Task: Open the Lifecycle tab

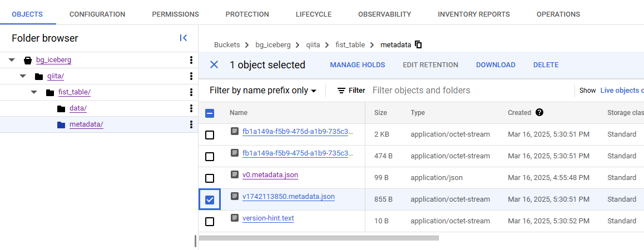Action: pos(314,14)
